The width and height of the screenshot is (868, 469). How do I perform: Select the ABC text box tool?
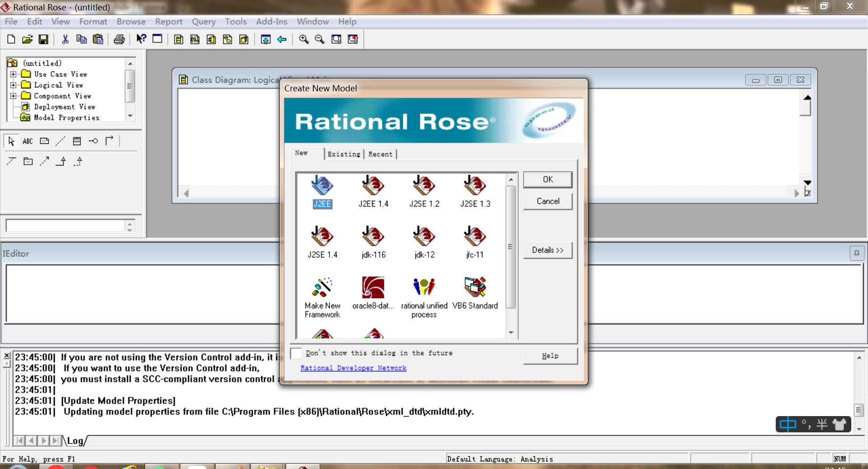(x=28, y=141)
